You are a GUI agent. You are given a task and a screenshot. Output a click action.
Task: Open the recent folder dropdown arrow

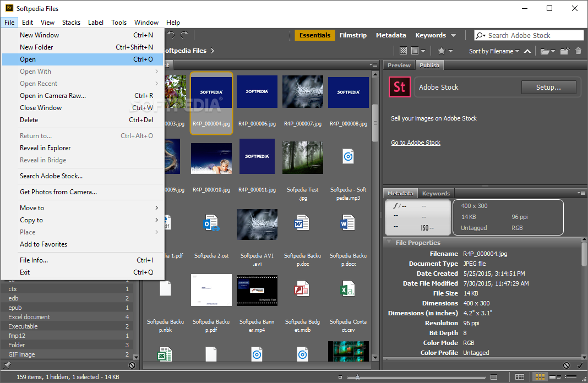(553, 51)
